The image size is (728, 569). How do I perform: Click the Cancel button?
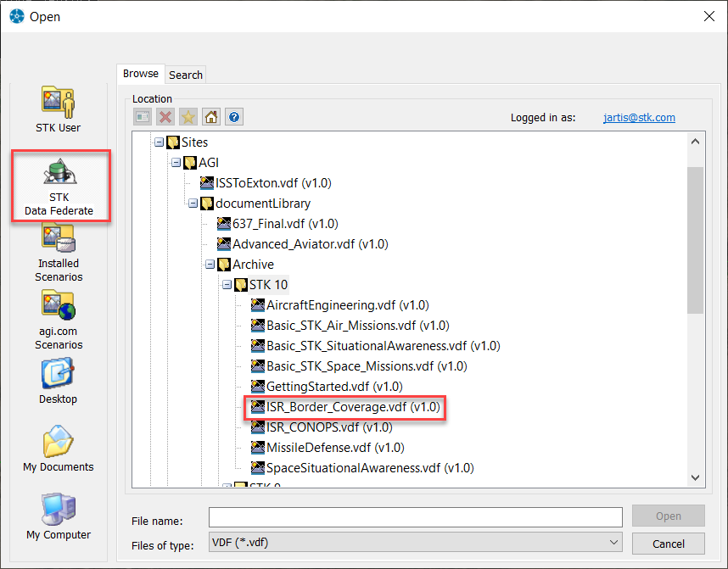(668, 544)
